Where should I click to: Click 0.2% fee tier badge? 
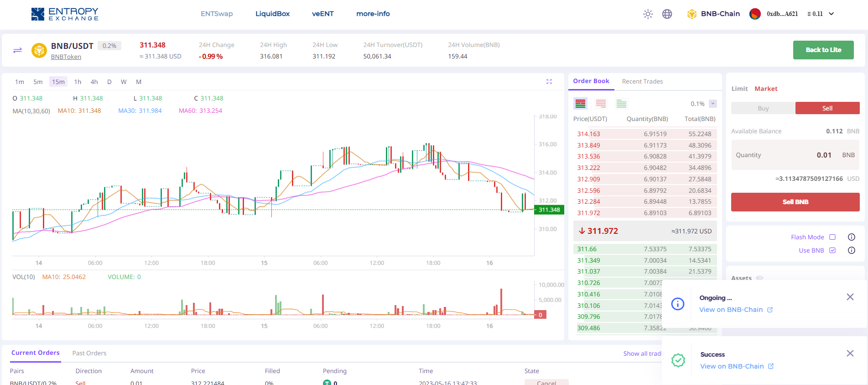[x=109, y=46]
